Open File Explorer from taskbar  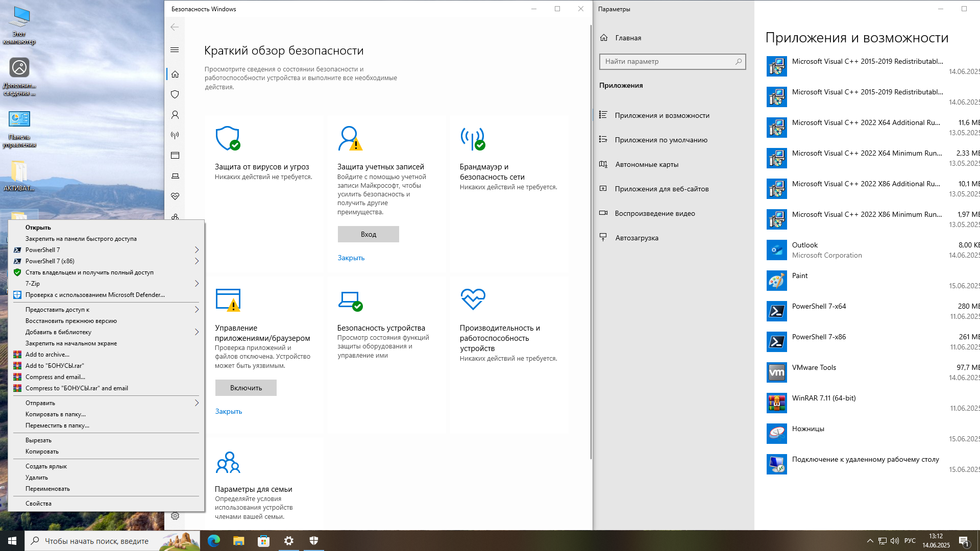coord(239,541)
